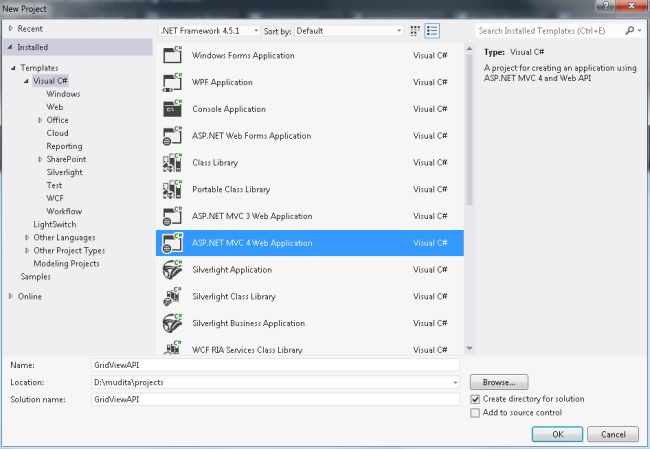Open the .NET Framework version dropdown
Viewport: 650px width, 449px height.
click(x=209, y=31)
